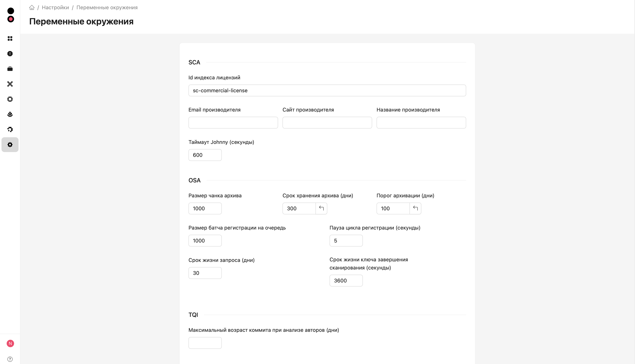Image resolution: width=635 pixels, height=364 pixels.
Task: Click the Срок жизни запроса (дни) label
Action: point(221,260)
